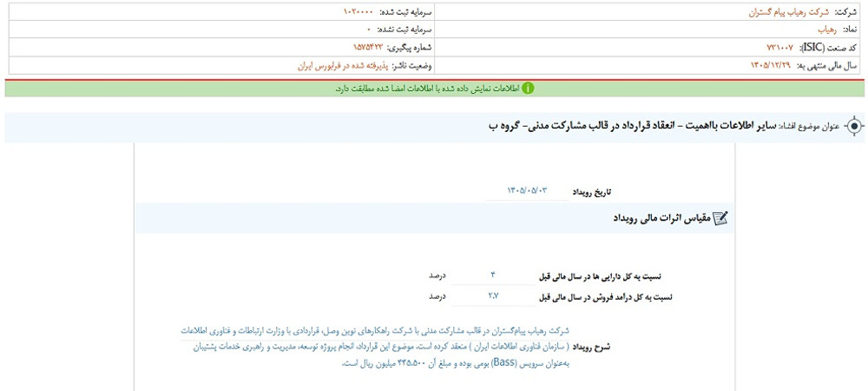Viewport: 868px width, 391px height.
Task: Click the سرمایه ثبت شده label
Action: point(404,11)
